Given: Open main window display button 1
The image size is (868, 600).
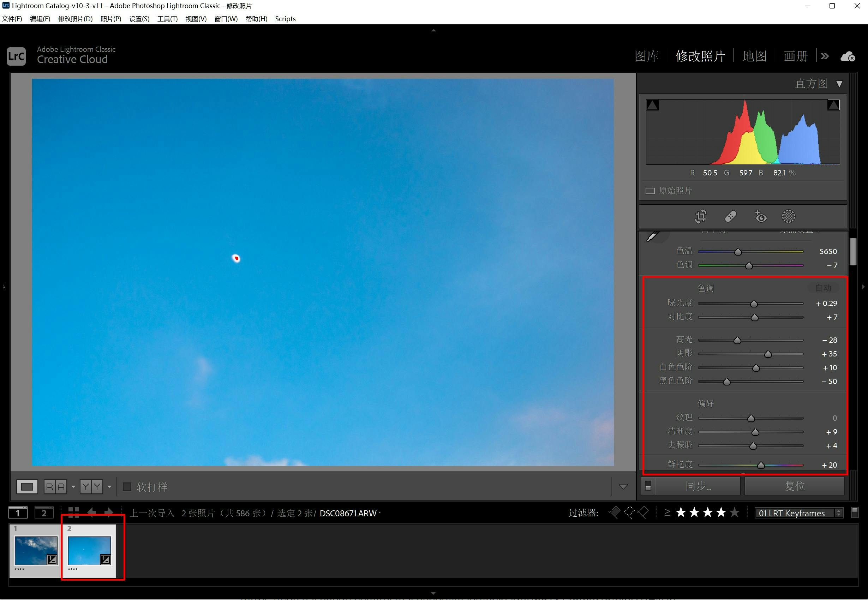Looking at the screenshot, I should (18, 513).
